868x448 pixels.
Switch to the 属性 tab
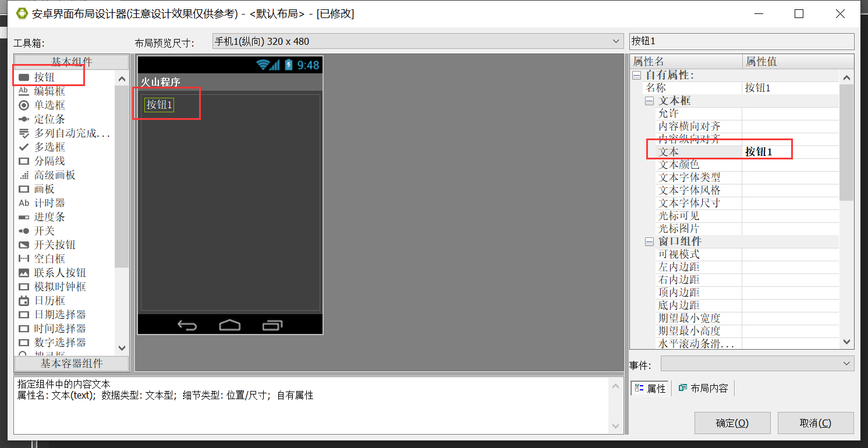coord(650,388)
